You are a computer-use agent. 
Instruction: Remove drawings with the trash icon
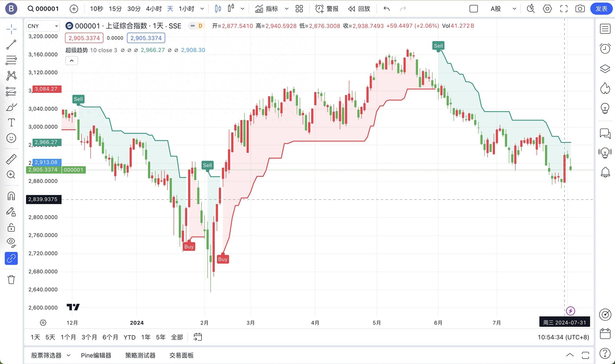[x=11, y=280]
